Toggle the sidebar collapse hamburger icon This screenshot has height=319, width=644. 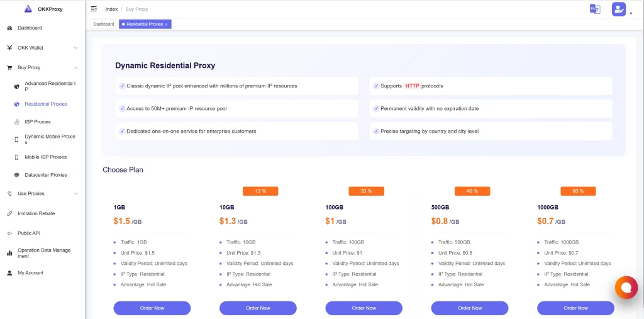[x=94, y=9]
